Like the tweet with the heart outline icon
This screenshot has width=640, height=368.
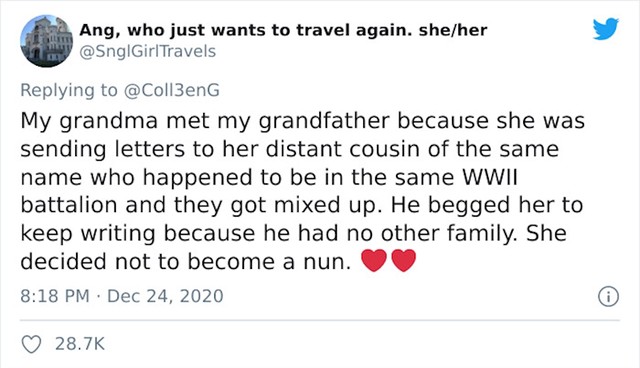31,344
